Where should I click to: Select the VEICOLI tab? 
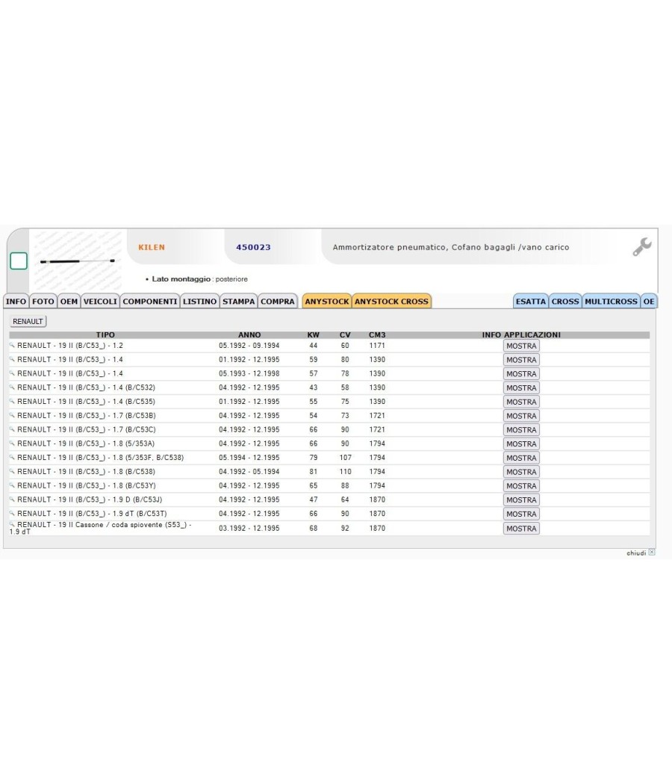[x=100, y=301]
